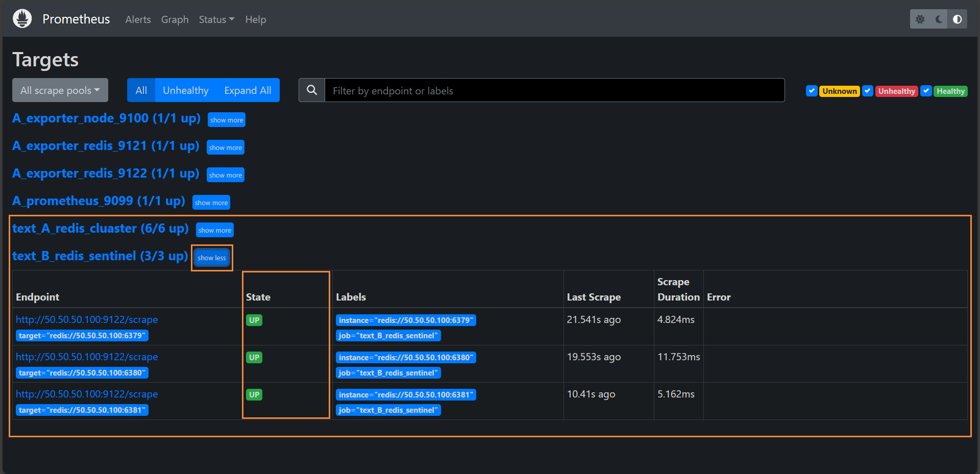
Task: Open the text_B_redis_sentinel pool link
Action: pyautogui.click(x=100, y=256)
